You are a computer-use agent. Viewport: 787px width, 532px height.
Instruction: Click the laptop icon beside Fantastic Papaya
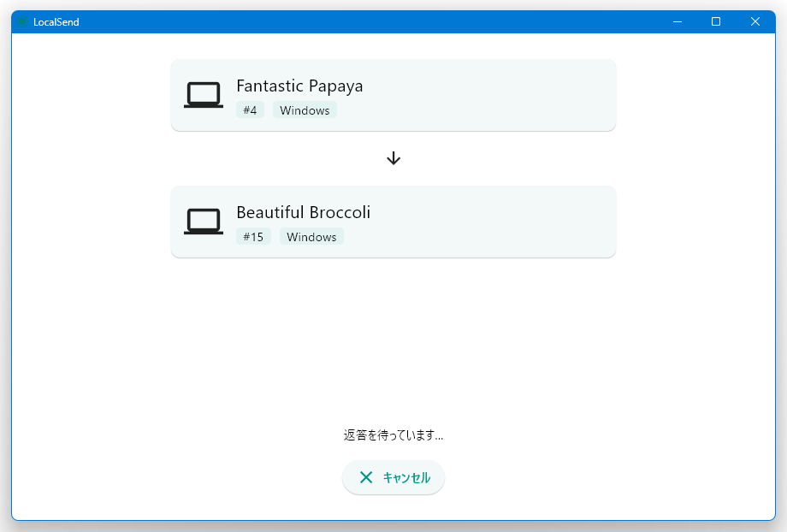204,95
